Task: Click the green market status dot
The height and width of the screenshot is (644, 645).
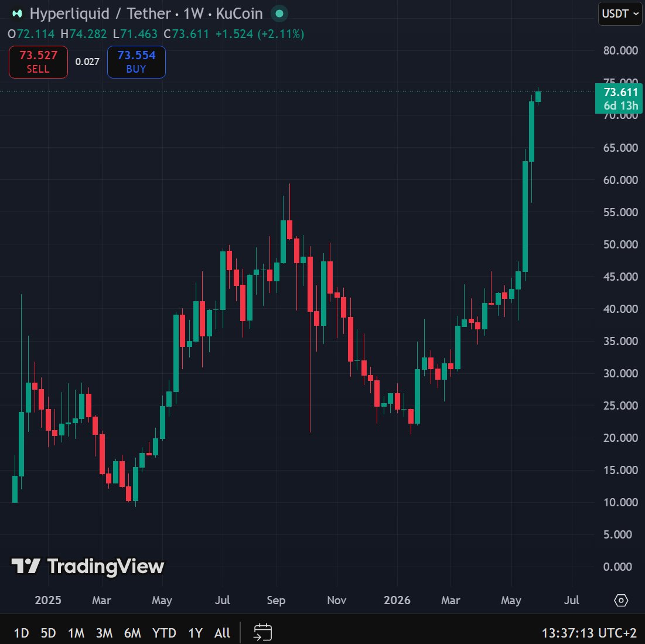Action: 279,13
